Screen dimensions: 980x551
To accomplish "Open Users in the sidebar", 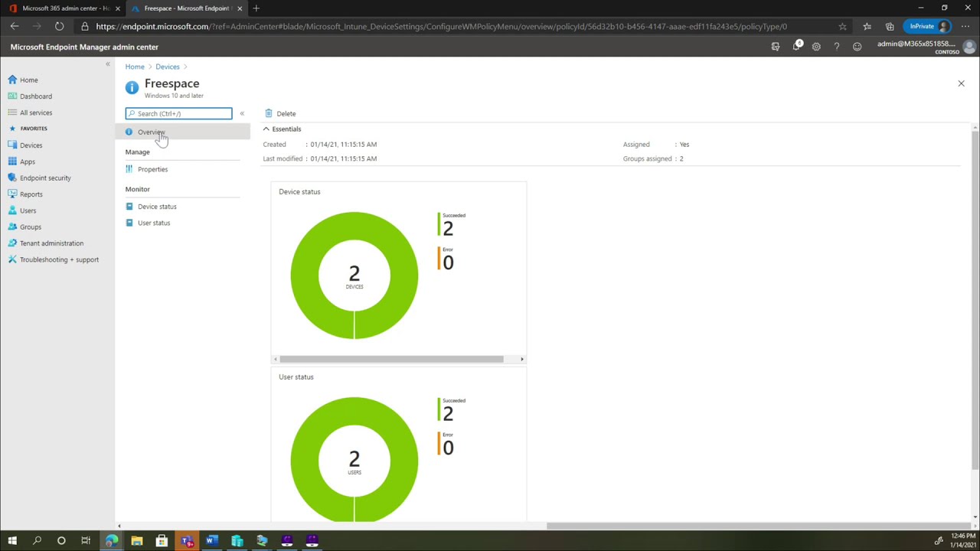I will click(28, 210).
